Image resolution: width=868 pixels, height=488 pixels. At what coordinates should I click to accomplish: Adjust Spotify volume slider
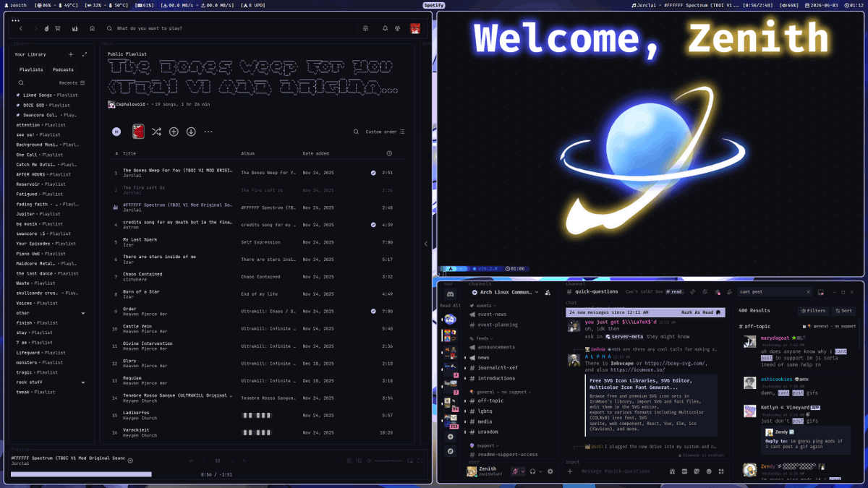(x=387, y=461)
